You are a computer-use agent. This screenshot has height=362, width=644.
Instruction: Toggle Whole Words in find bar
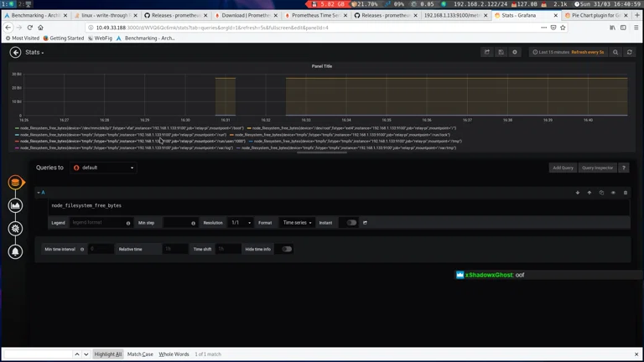(x=174, y=354)
